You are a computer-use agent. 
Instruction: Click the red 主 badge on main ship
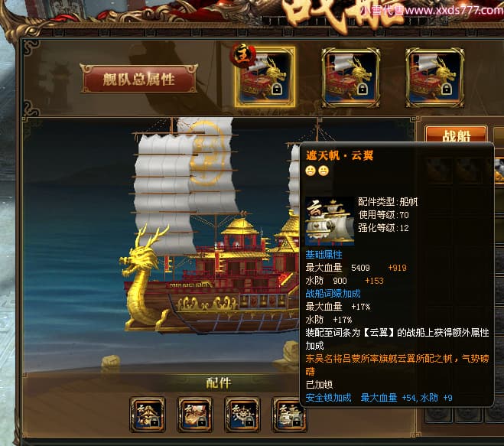(x=243, y=54)
